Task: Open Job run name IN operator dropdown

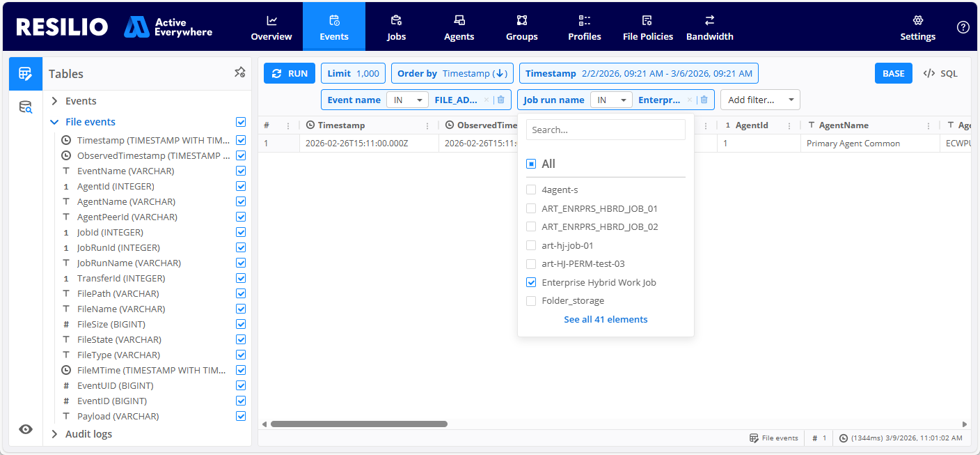Action: (x=611, y=100)
